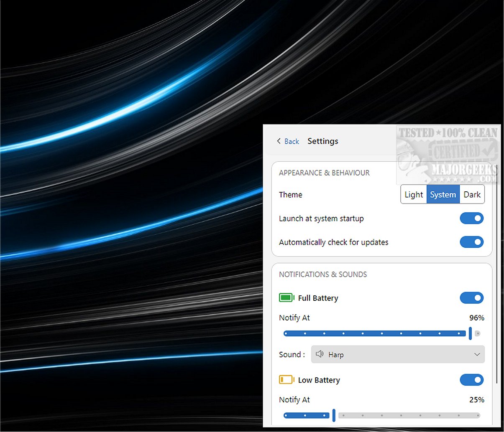This screenshot has height=432, width=504.
Task: Expand the sound list using the chevron arrow
Action: click(477, 354)
